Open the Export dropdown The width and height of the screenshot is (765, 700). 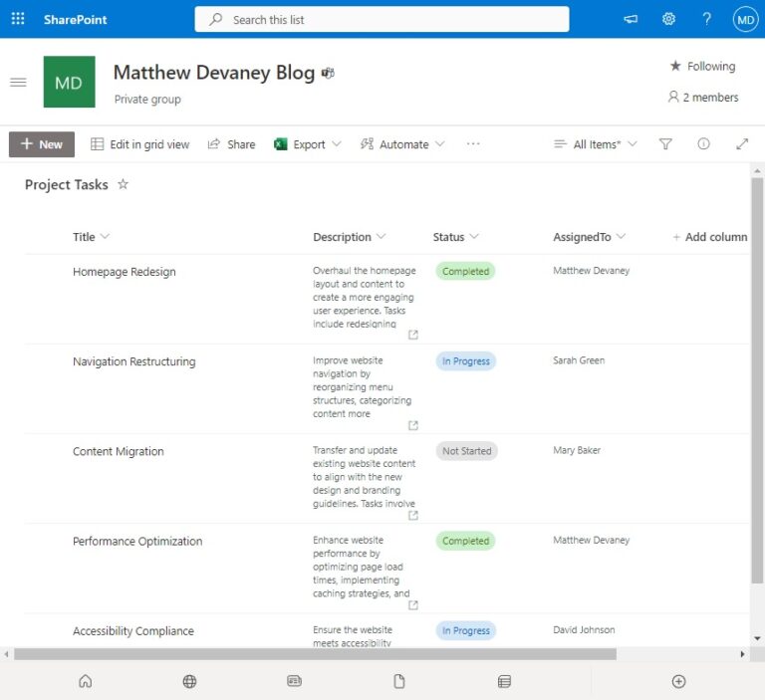click(x=308, y=144)
